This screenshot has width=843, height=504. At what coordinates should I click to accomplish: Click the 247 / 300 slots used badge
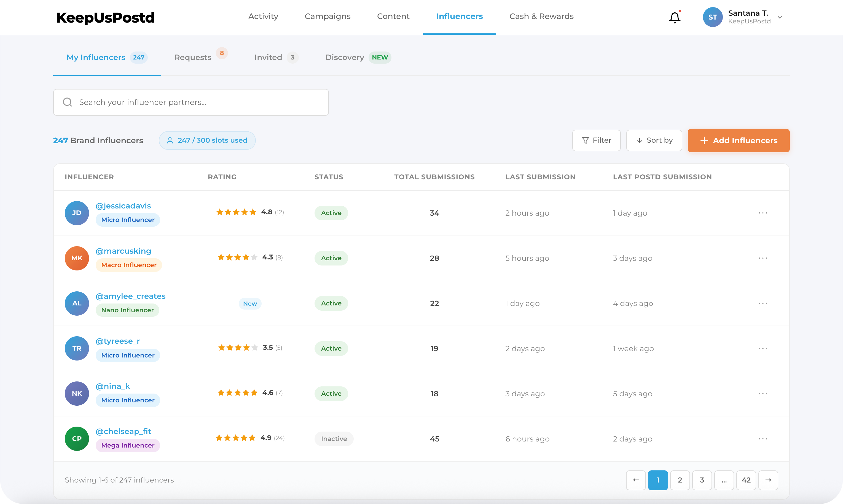(x=207, y=140)
